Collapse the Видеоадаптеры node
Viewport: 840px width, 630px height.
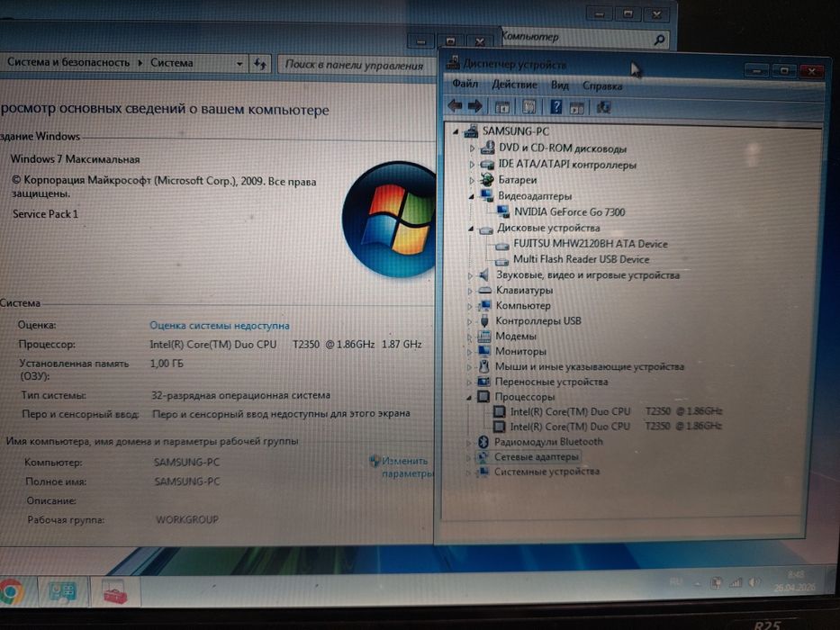pos(471,196)
